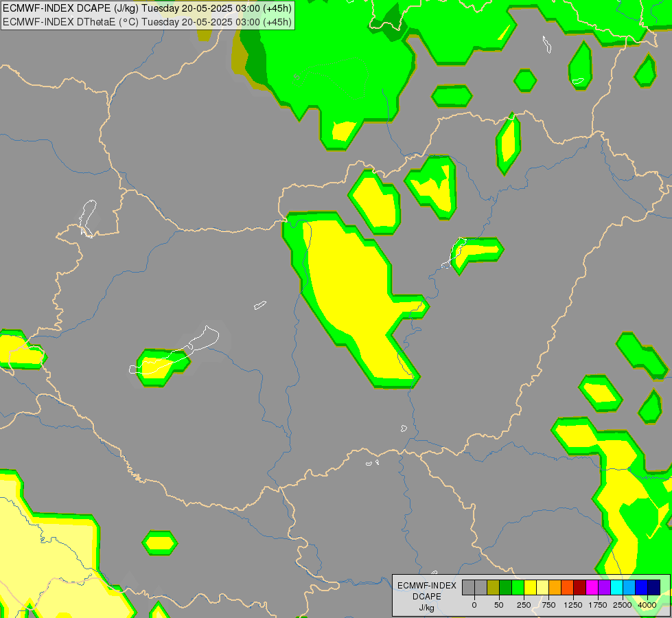Select the orange-red swatch before 1250
This screenshot has height=618, width=672.
[x=568, y=587]
